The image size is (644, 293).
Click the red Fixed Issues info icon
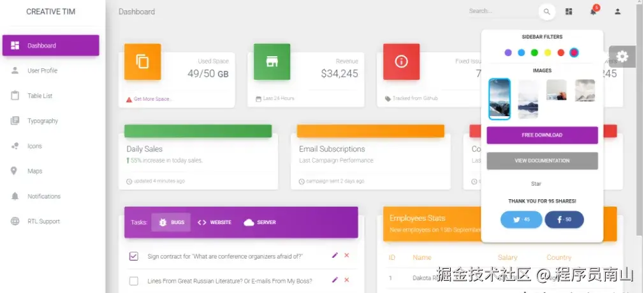401,62
